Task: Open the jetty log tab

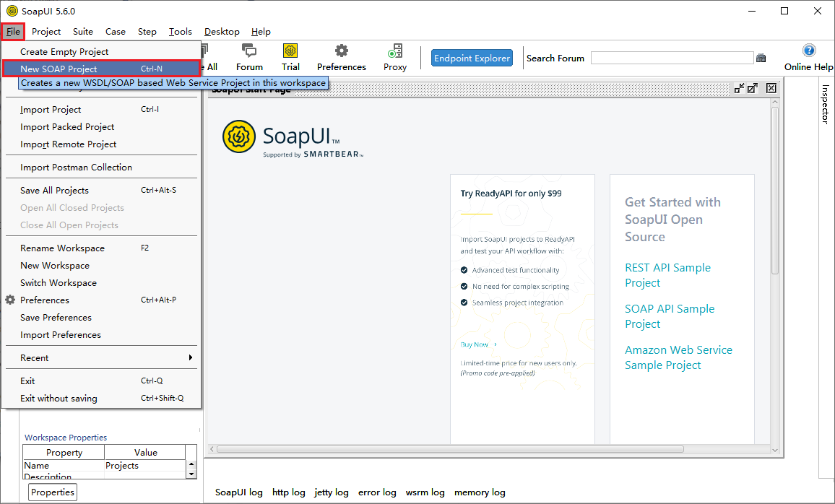Action: [332, 492]
